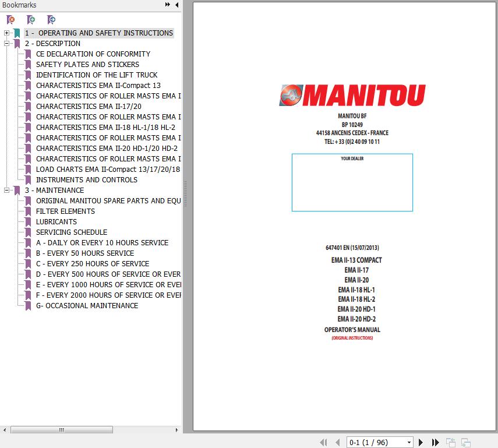Collapse the 2 - DESCRIPTION tree node
The height and width of the screenshot is (448, 498).
(6, 44)
